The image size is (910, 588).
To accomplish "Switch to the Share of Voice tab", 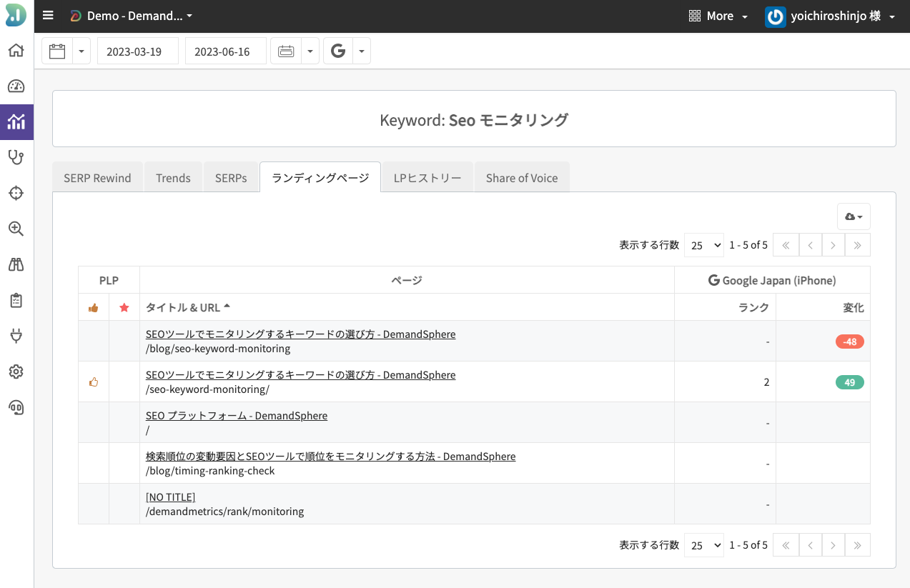I will click(522, 178).
